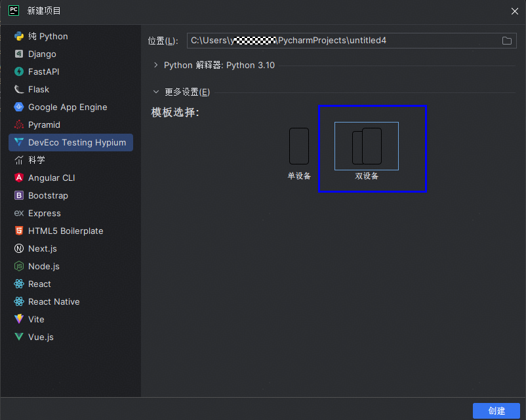Collapse the 更多设置 section

pos(156,92)
